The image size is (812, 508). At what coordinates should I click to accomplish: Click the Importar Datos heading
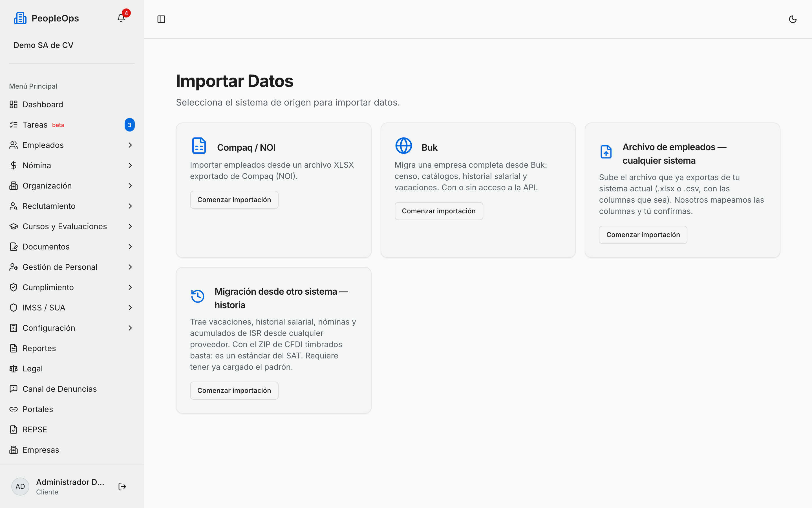(x=235, y=81)
